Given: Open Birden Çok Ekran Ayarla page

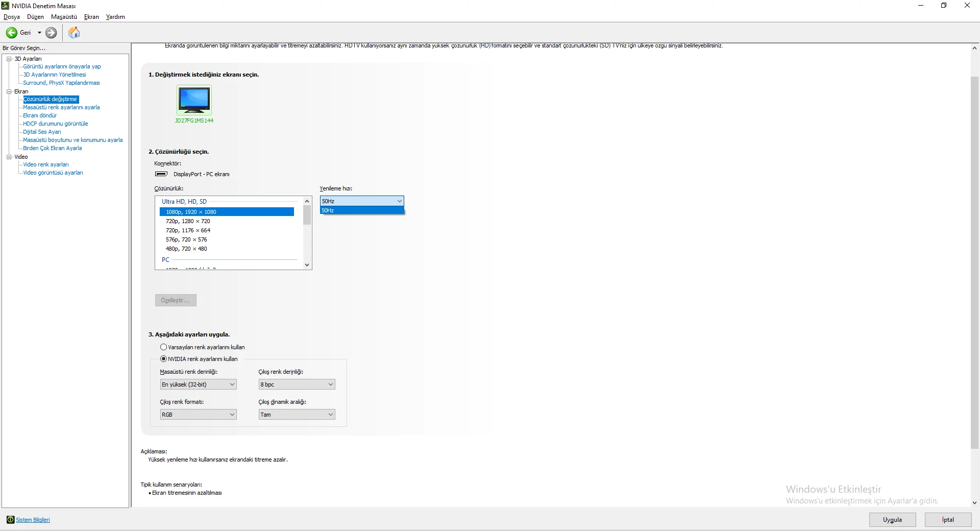Looking at the screenshot, I should [53, 148].
